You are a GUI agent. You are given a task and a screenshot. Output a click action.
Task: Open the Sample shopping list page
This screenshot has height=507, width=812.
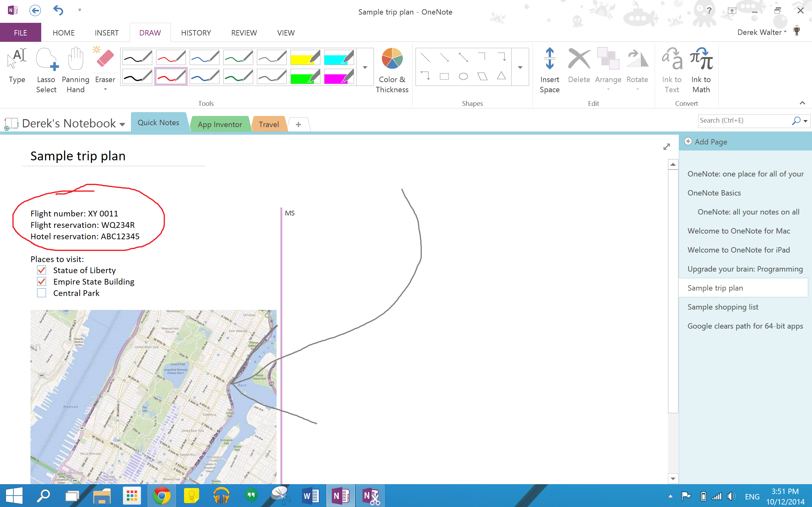point(723,307)
